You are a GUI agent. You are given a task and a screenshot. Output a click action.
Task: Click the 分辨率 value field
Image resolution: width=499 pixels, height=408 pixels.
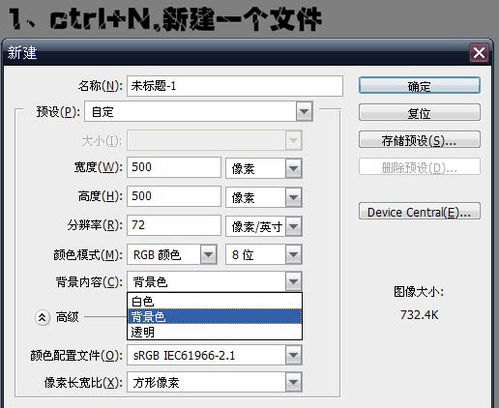click(x=174, y=225)
